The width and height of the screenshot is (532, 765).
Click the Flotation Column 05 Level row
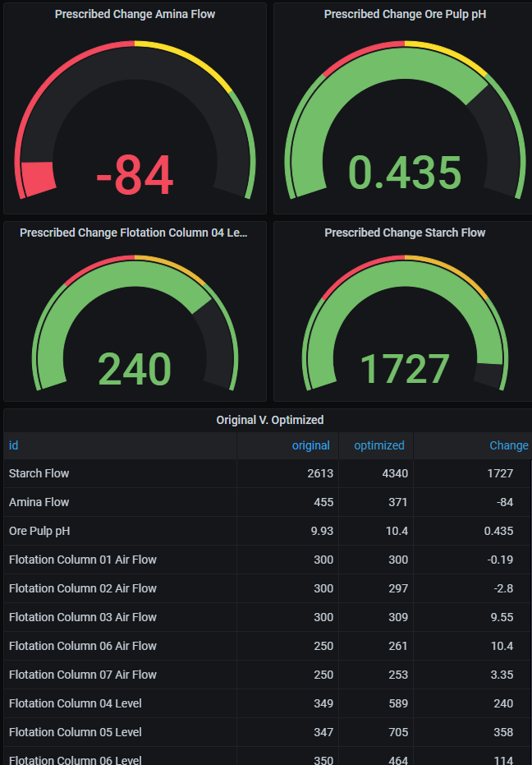tap(75, 732)
